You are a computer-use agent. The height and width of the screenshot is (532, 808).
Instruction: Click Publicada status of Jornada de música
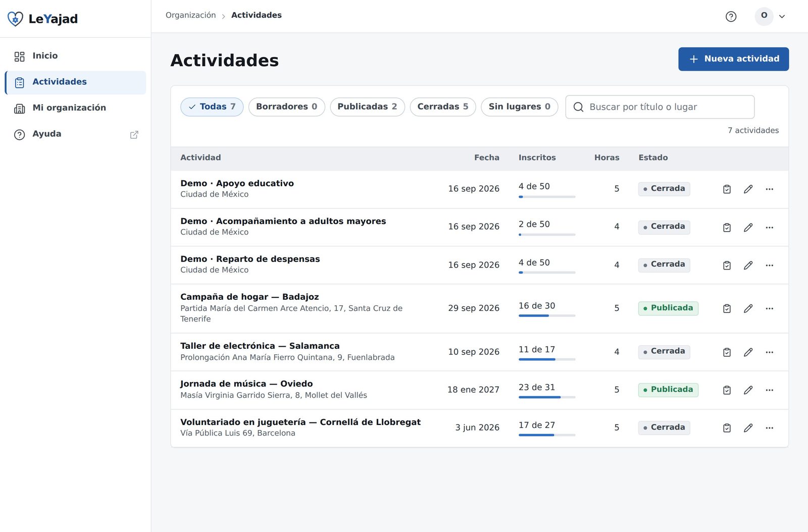tap(668, 390)
